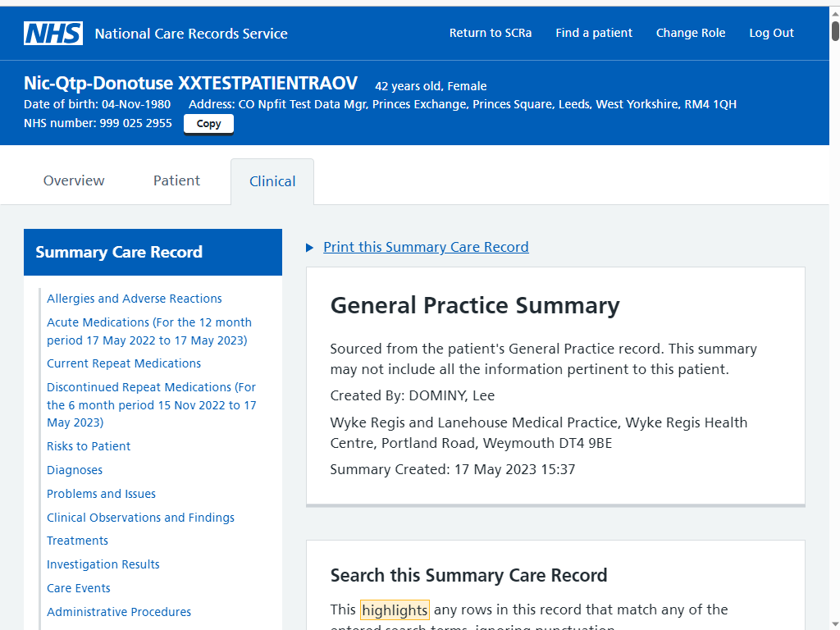
Task: Click Return to SCRa
Action: [491, 33]
